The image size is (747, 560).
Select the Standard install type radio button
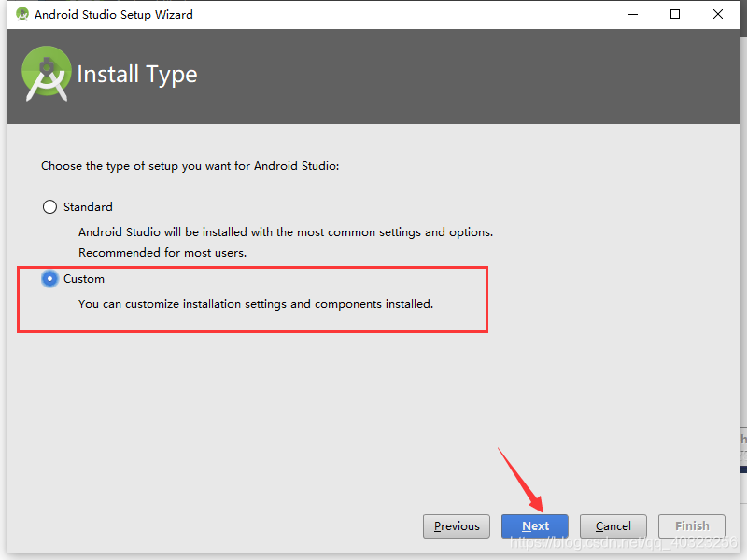pos(49,206)
